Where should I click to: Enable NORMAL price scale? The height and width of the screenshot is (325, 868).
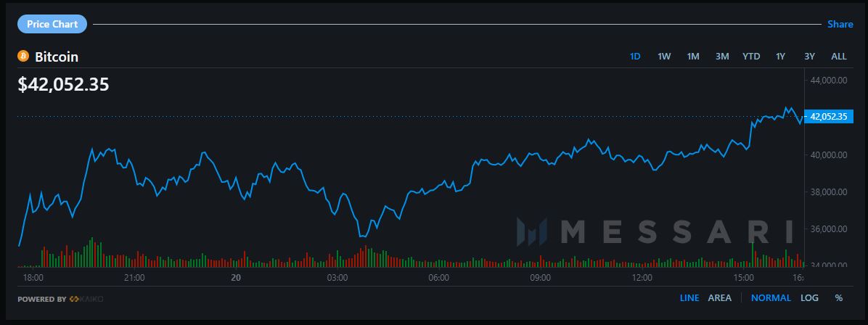coord(771,298)
